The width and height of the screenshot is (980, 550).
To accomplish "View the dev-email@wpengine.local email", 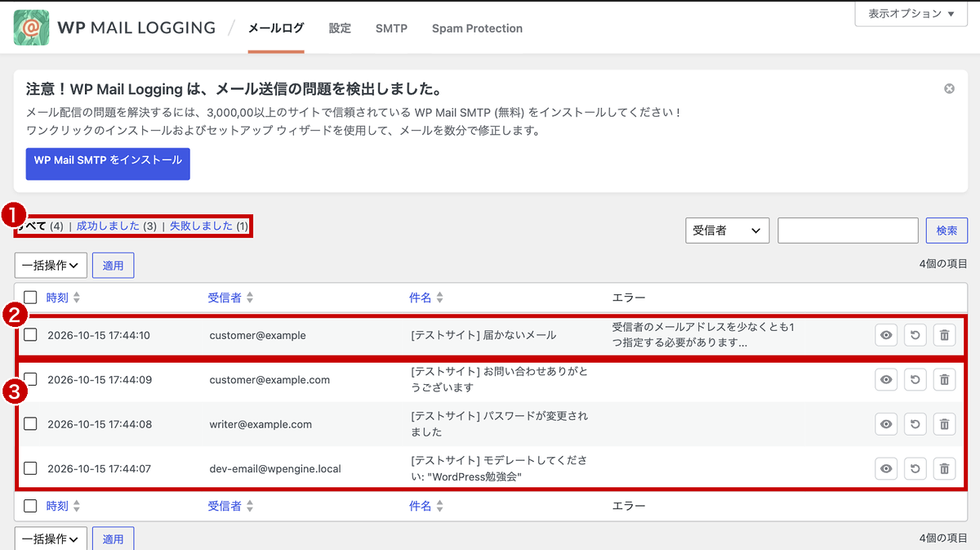I will (887, 468).
